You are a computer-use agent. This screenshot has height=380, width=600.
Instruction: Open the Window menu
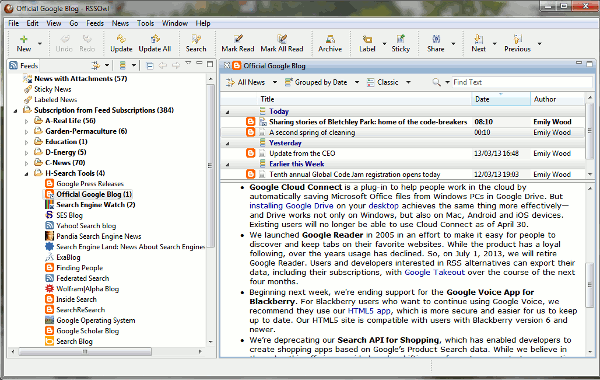(174, 23)
